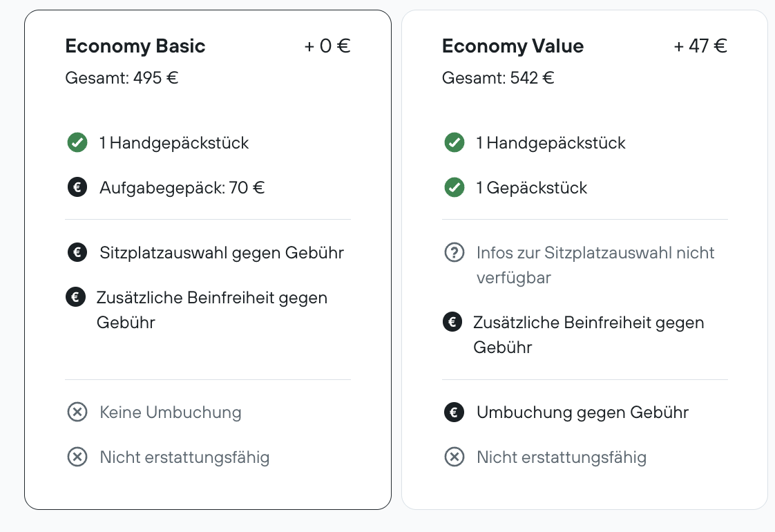Image resolution: width=775 pixels, height=532 pixels.
Task: Click the X icon beside Keine Umbuchung
Action: tap(77, 412)
